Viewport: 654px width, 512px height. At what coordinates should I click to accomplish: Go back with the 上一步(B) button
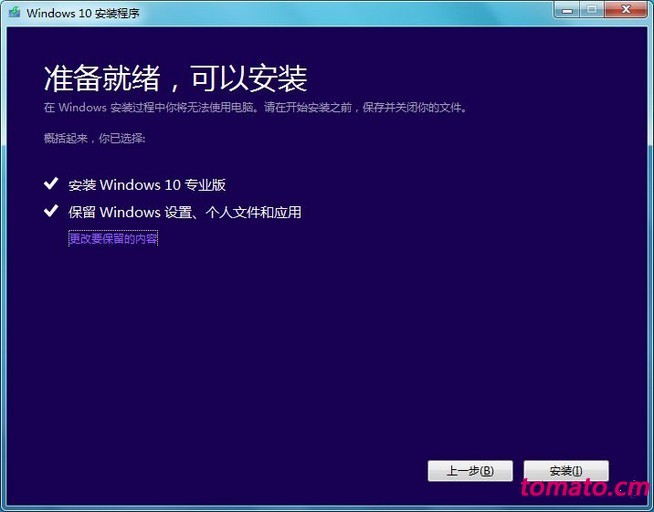[x=470, y=471]
